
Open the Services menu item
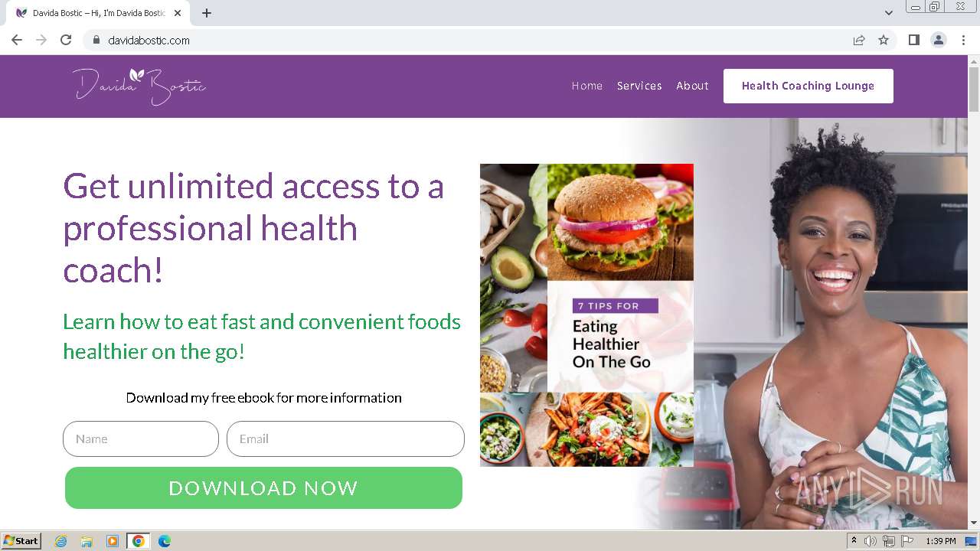tap(639, 86)
